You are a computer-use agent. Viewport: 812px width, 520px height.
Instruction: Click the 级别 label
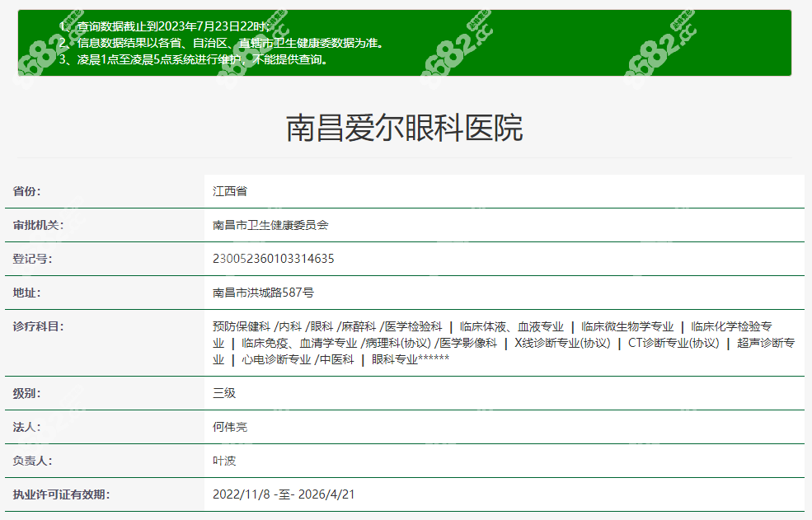pyautogui.click(x=27, y=393)
